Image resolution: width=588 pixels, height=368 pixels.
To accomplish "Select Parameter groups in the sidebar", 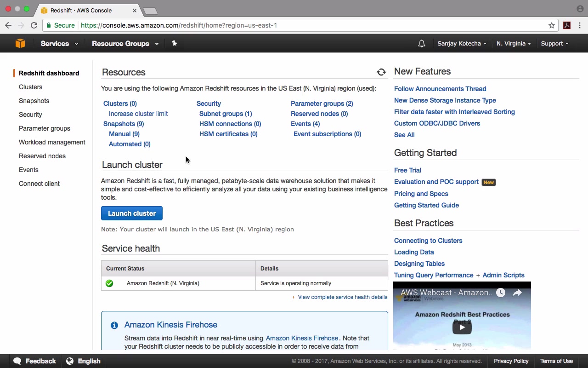I will 45,128.
